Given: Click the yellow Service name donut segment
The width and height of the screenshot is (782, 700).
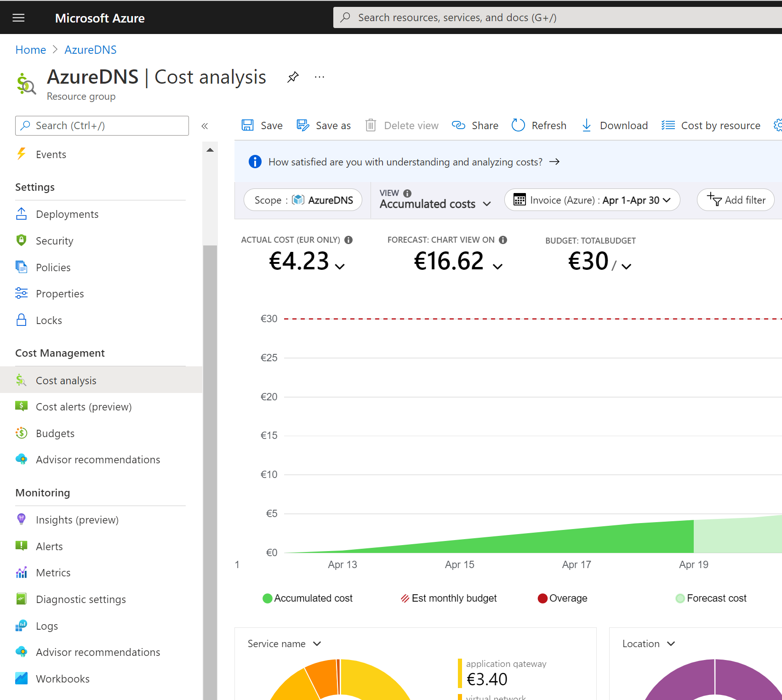Looking at the screenshot, I should click(x=375, y=679).
